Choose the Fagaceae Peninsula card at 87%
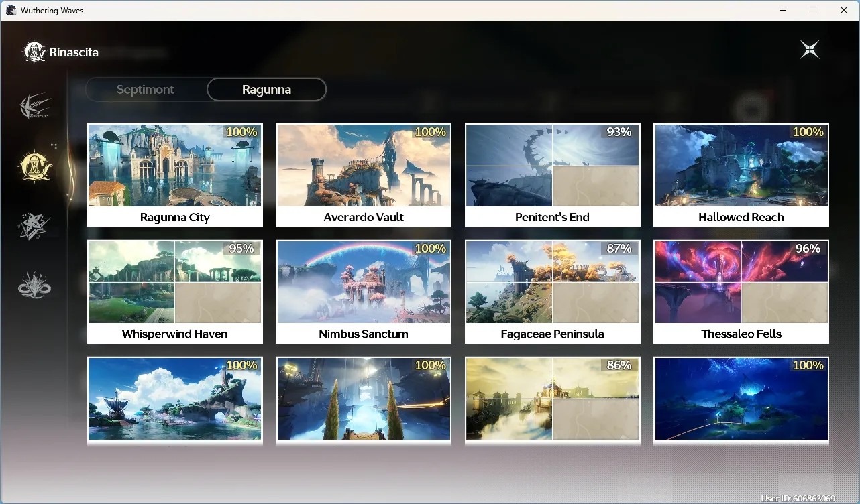Image resolution: width=860 pixels, height=504 pixels. click(553, 292)
